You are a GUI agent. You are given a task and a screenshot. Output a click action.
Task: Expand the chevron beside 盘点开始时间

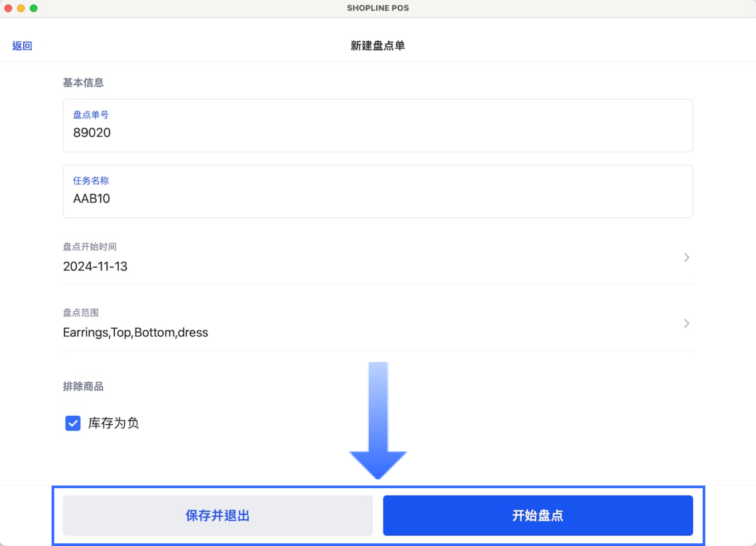[686, 257]
